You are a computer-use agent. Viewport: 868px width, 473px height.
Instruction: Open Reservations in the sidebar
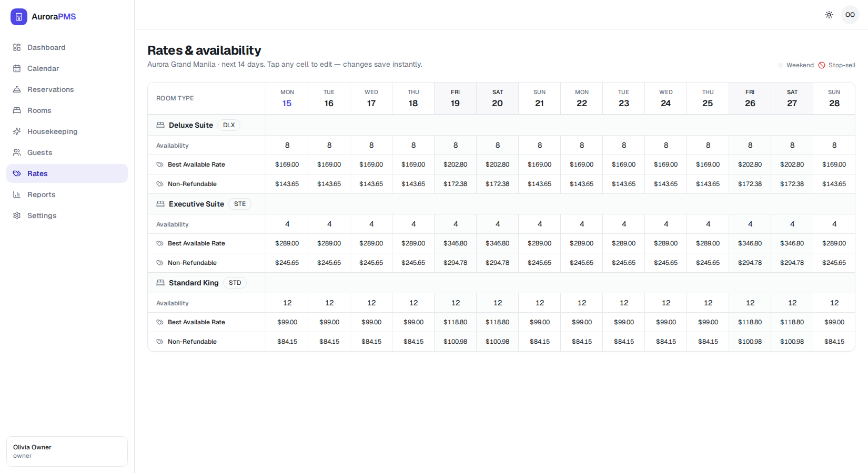pyautogui.click(x=67, y=89)
